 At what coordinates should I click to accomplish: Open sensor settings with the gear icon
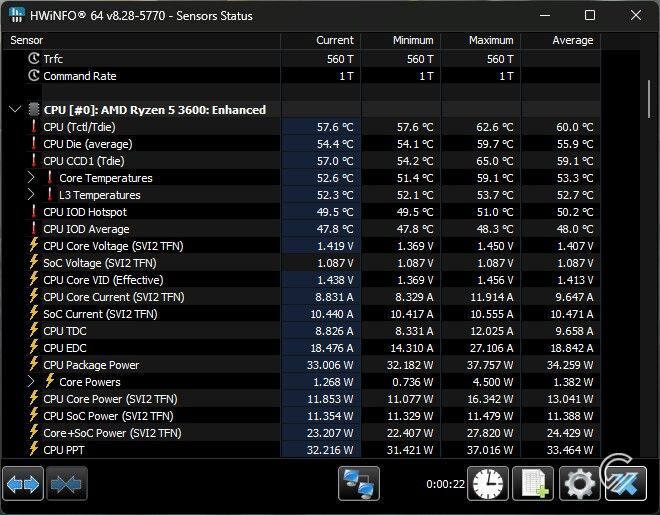(580, 483)
